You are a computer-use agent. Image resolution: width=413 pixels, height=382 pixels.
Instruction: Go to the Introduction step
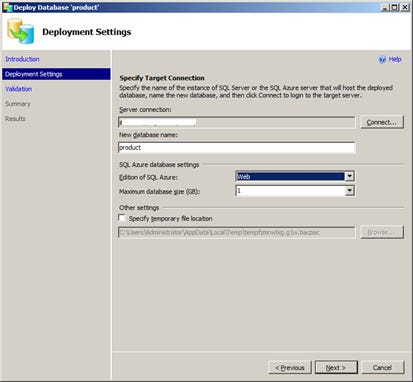click(22, 59)
